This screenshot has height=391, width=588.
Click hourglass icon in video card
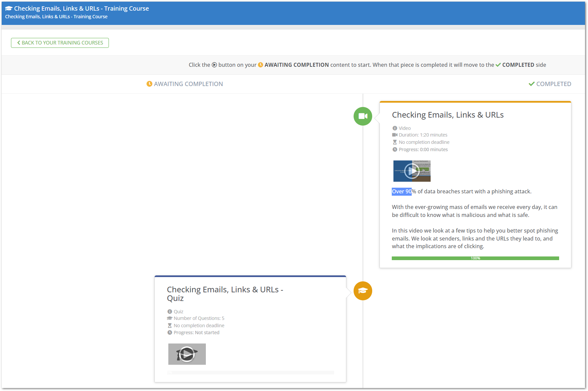(395, 142)
